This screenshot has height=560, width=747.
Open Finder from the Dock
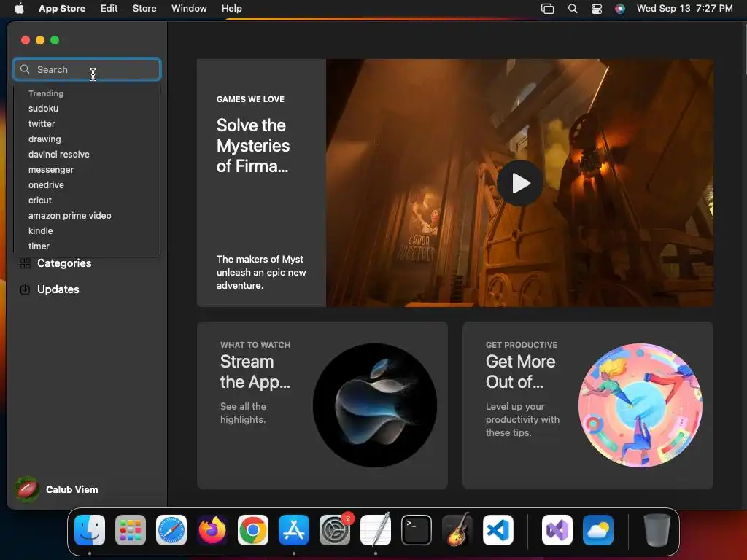click(90, 530)
